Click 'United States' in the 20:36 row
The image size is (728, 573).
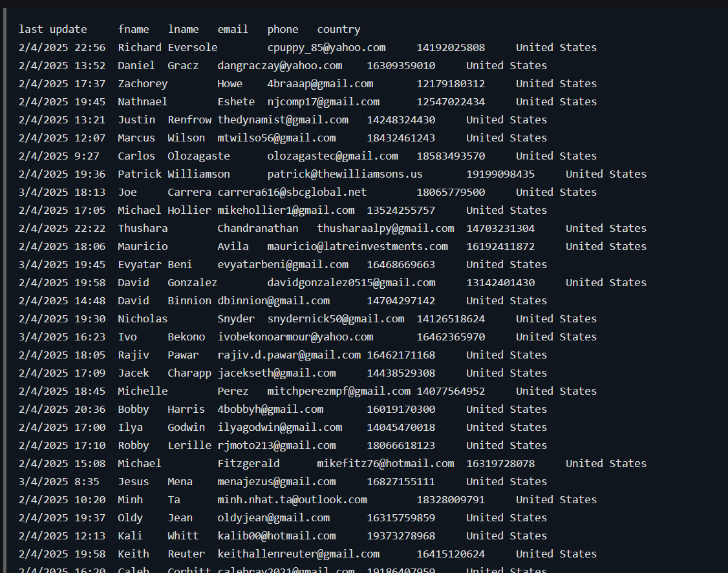(x=506, y=409)
